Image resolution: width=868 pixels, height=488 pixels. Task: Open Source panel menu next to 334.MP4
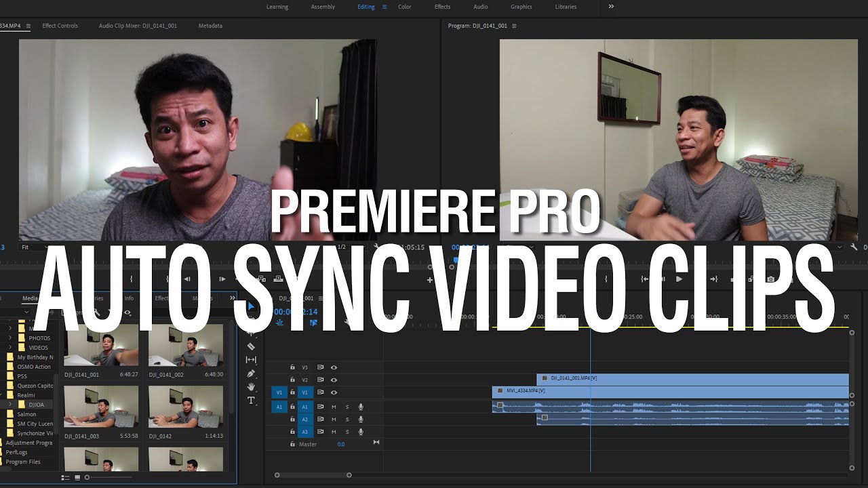(x=28, y=26)
